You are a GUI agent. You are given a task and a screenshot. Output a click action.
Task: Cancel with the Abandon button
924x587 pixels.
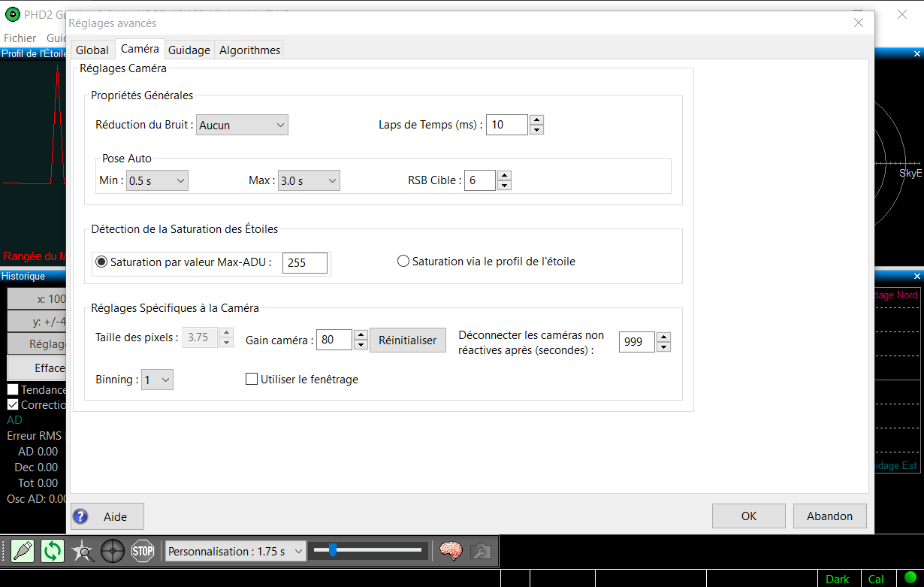click(x=829, y=516)
